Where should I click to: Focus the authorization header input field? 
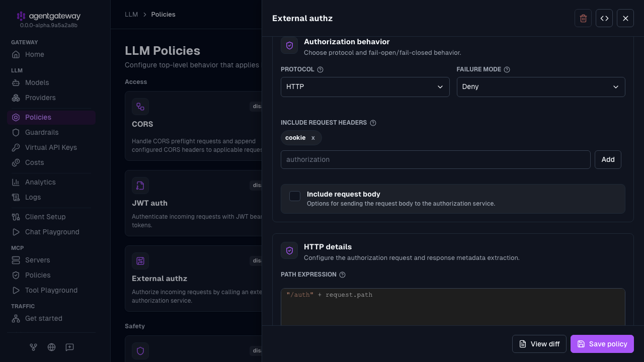tap(436, 159)
